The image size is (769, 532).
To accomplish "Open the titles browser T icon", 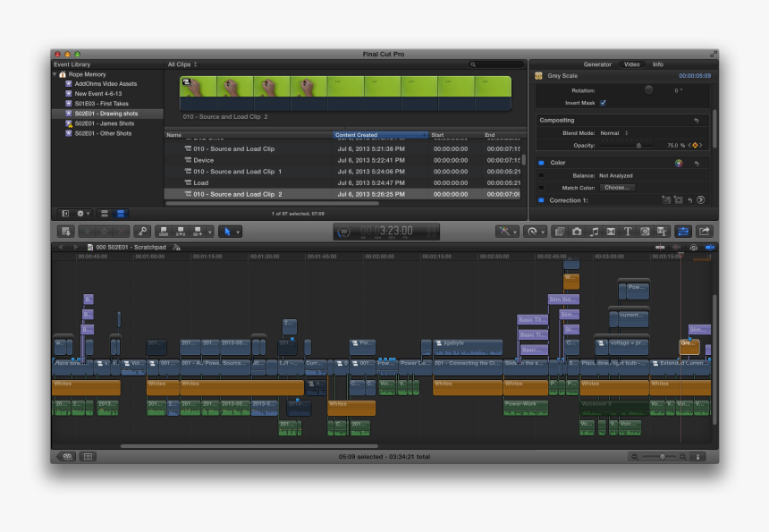I will click(627, 232).
